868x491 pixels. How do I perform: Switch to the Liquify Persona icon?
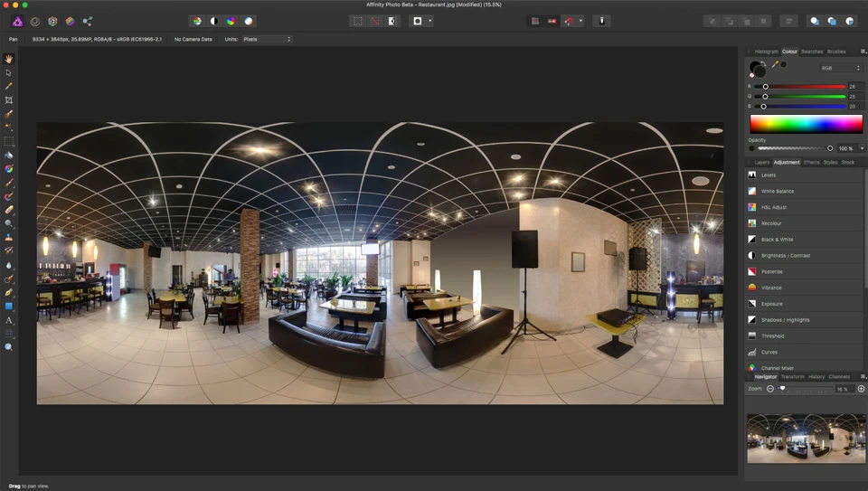point(35,21)
